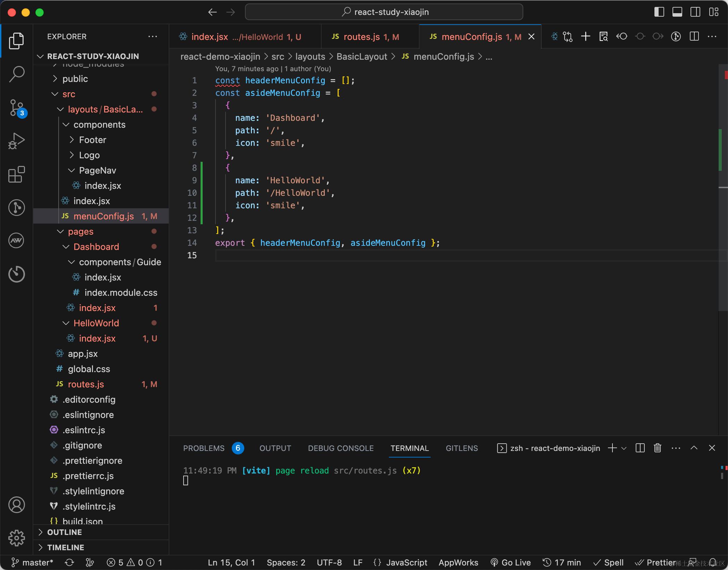This screenshot has height=570, width=728.
Task: Open the new terminal launch profile dropdown
Action: (624, 448)
